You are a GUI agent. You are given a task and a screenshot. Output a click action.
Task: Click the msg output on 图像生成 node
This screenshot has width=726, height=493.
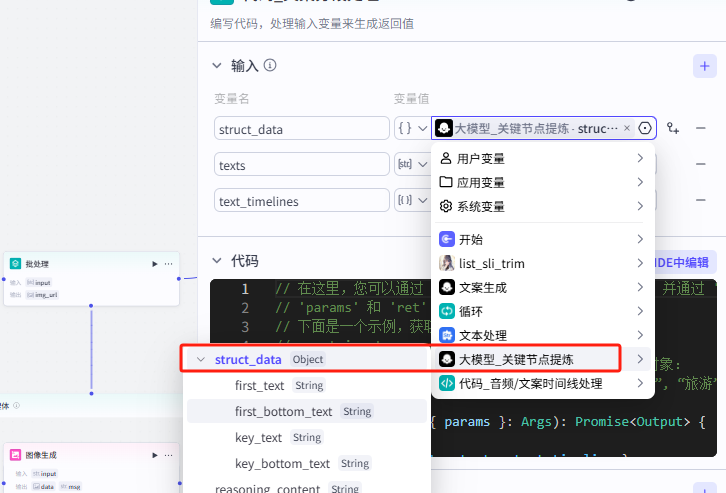pos(71,487)
